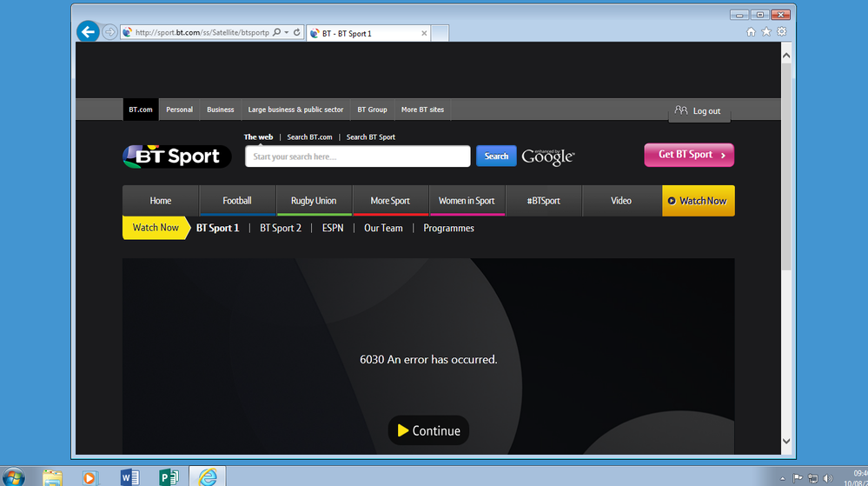
Task: Open Microsoft Word from taskbar
Action: pos(129,477)
